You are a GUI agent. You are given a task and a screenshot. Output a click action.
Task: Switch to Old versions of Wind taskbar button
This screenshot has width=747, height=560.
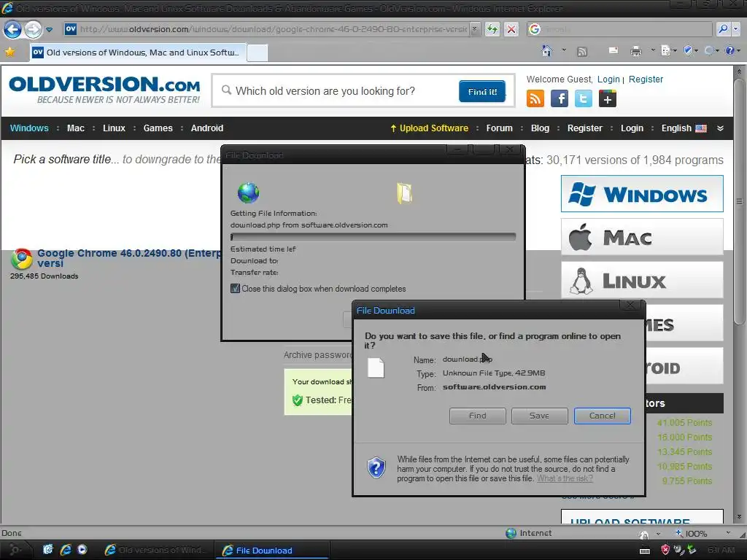pyautogui.click(x=155, y=550)
